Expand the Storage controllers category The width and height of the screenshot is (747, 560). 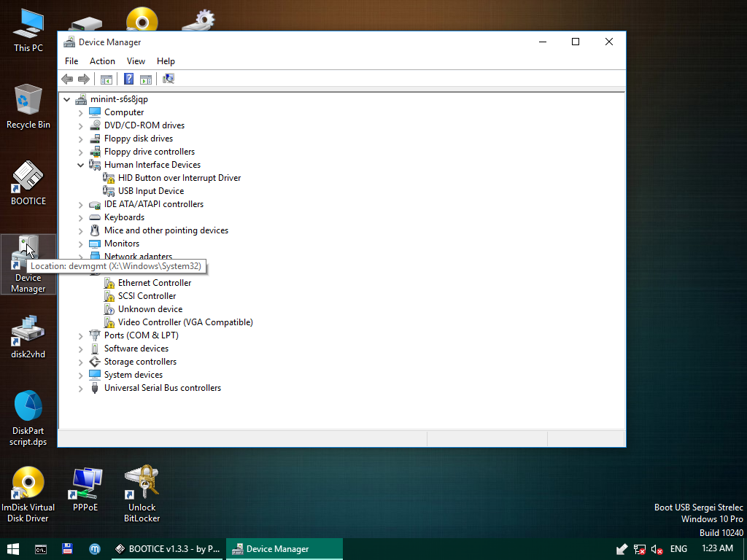click(x=80, y=362)
